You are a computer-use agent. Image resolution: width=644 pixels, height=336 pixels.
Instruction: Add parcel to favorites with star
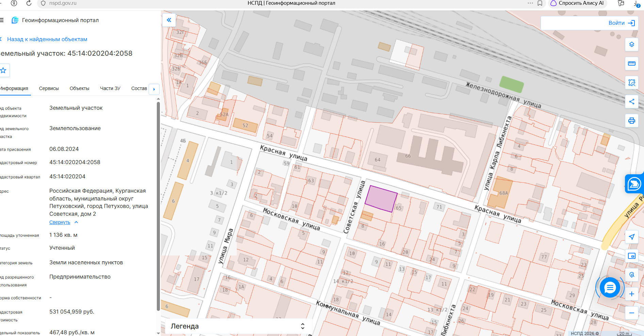point(3,70)
